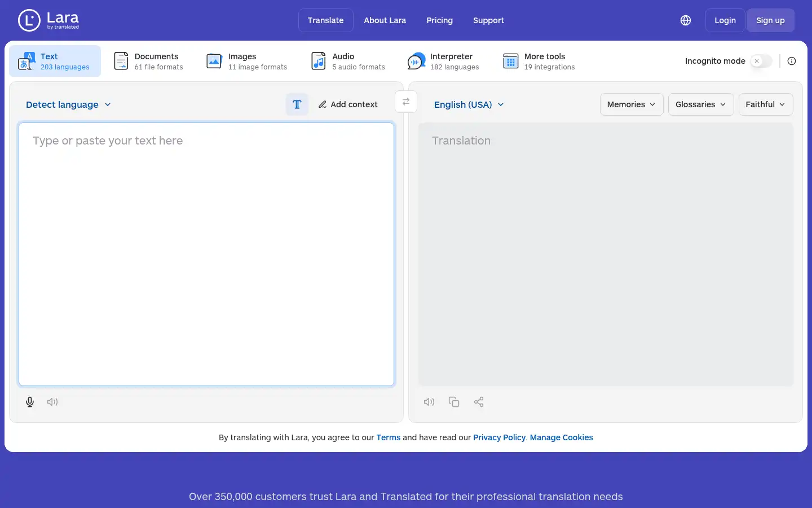Click Manage Cookies link
Image resolution: width=812 pixels, height=508 pixels.
pyautogui.click(x=562, y=437)
